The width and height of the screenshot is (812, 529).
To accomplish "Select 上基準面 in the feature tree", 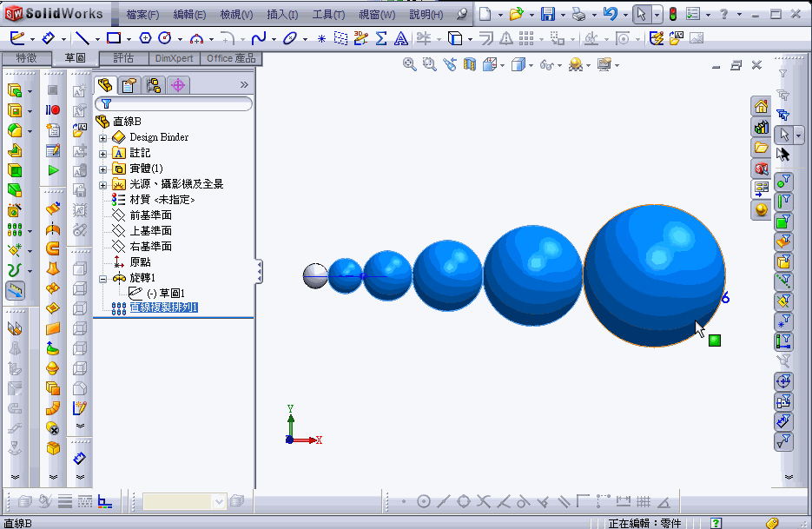I will (x=151, y=230).
